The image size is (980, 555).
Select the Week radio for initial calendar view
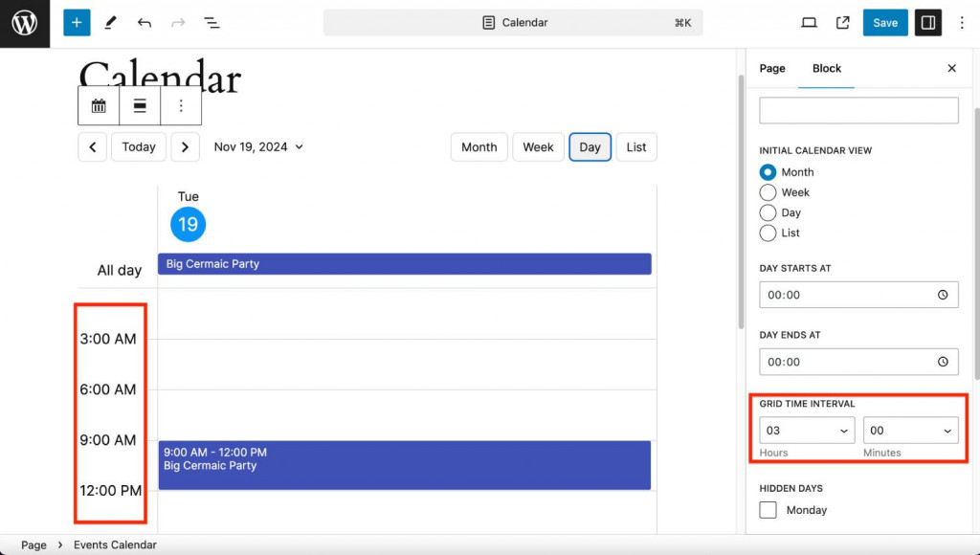coord(768,191)
